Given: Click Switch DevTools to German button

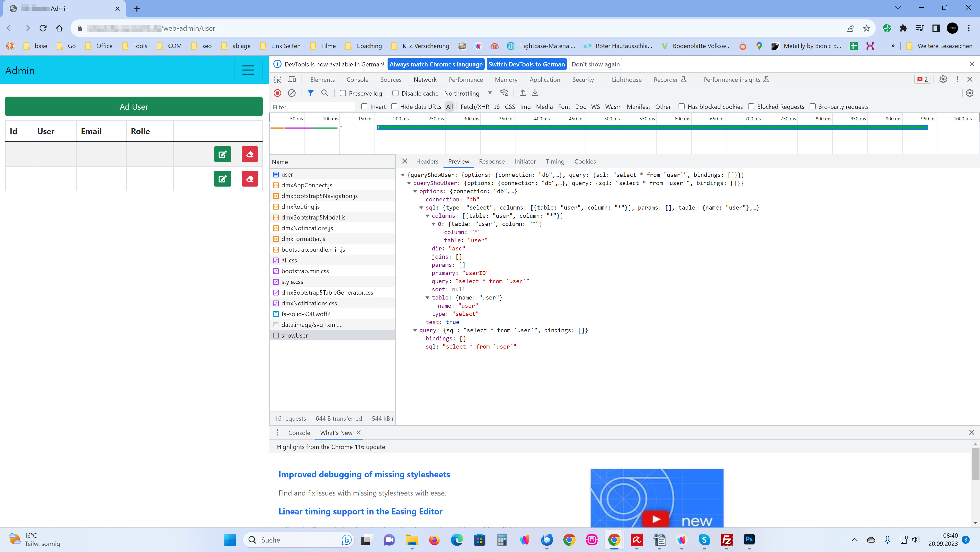Looking at the screenshot, I should pyautogui.click(x=527, y=64).
